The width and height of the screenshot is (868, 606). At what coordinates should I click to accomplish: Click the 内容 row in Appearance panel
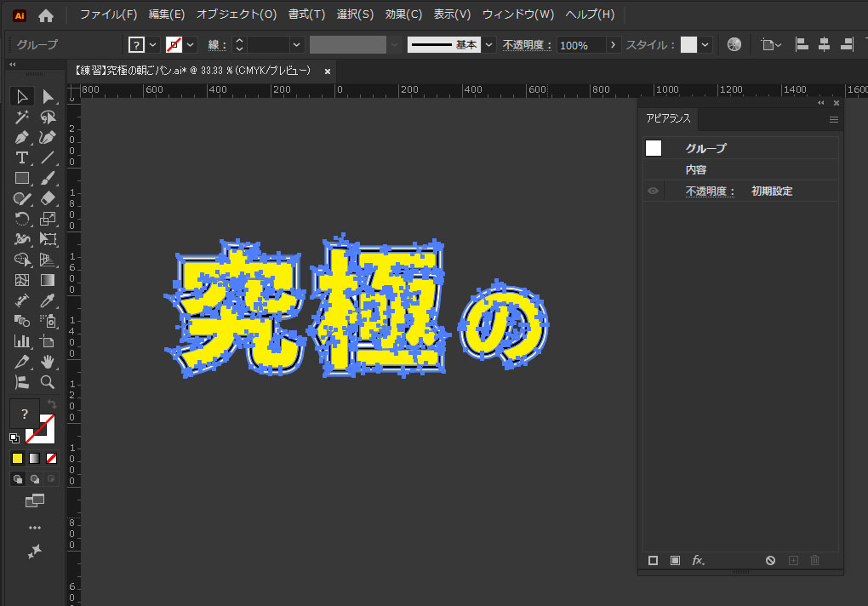pos(696,170)
